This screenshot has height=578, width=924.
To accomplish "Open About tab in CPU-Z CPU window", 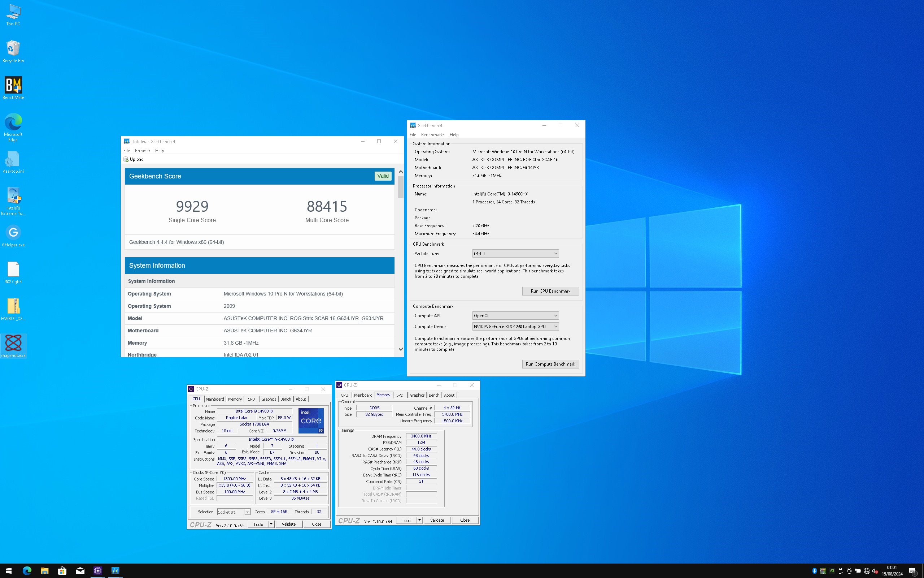I will [301, 399].
